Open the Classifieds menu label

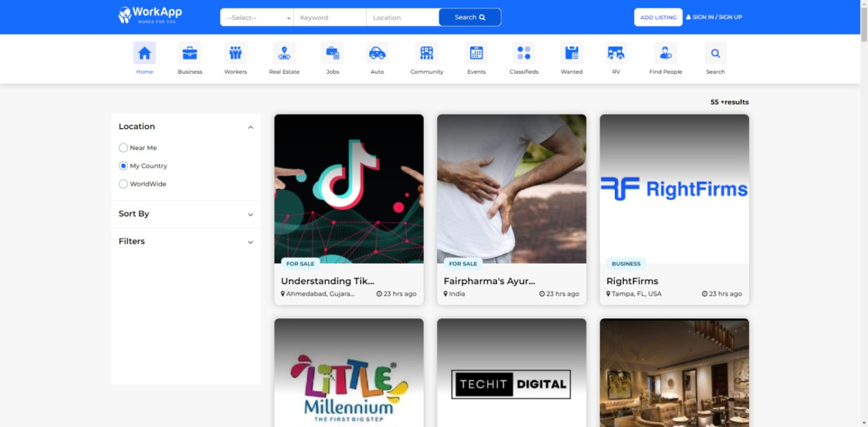[524, 72]
